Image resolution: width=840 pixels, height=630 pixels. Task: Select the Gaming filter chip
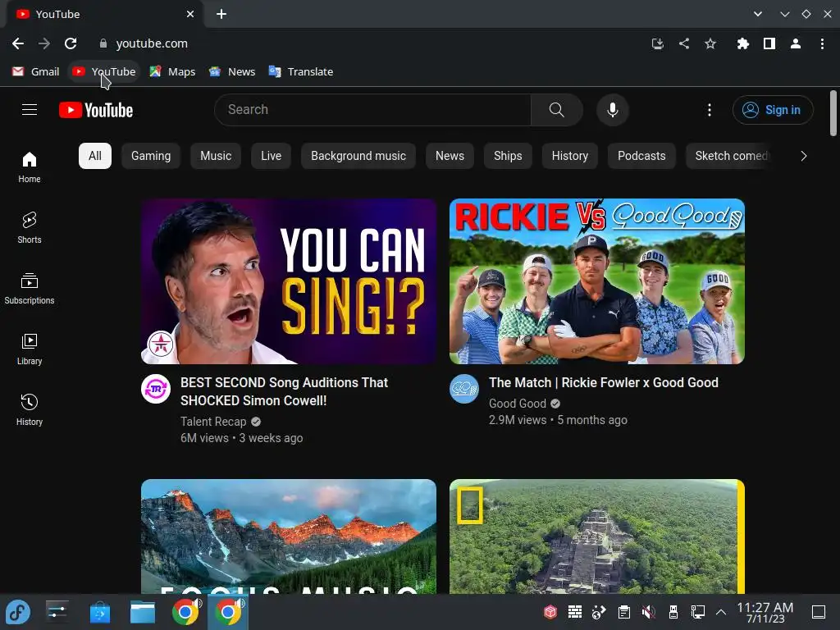(151, 156)
